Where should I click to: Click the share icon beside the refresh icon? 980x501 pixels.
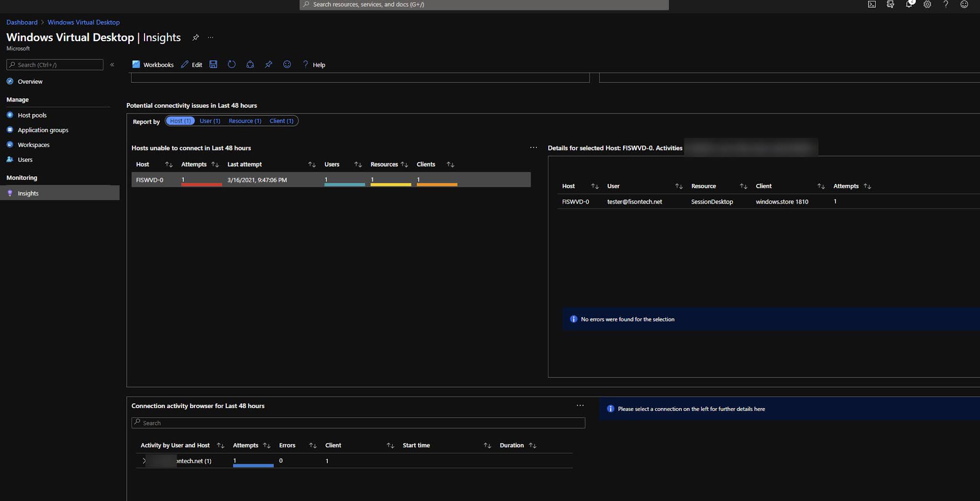(250, 64)
